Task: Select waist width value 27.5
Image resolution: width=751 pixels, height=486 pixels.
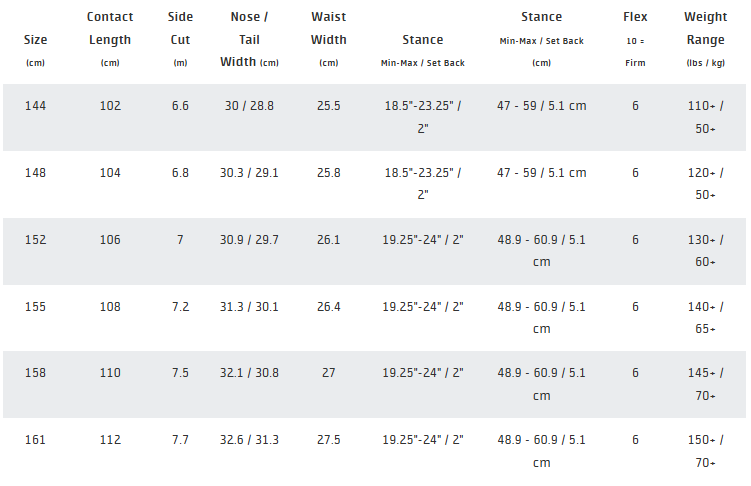Action: coord(329,440)
